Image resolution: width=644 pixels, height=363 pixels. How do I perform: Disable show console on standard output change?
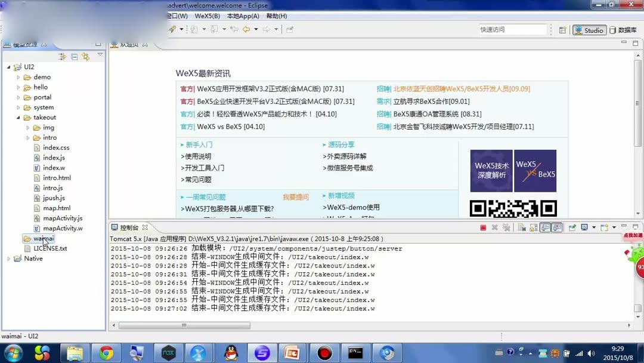pos(544,227)
